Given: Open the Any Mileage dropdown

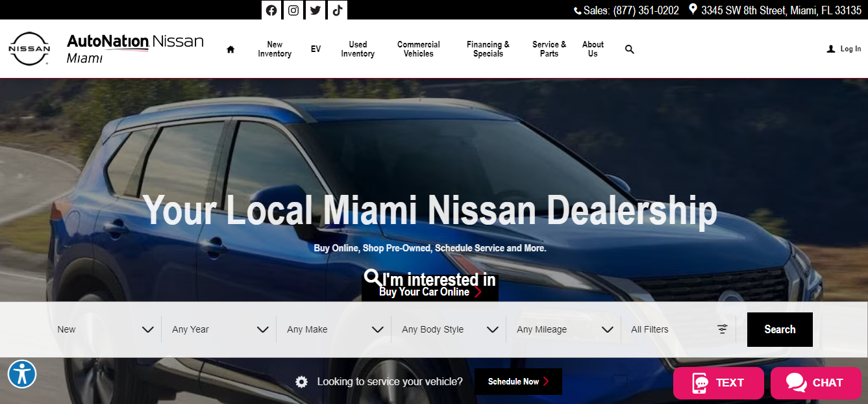Looking at the screenshot, I should (564, 329).
